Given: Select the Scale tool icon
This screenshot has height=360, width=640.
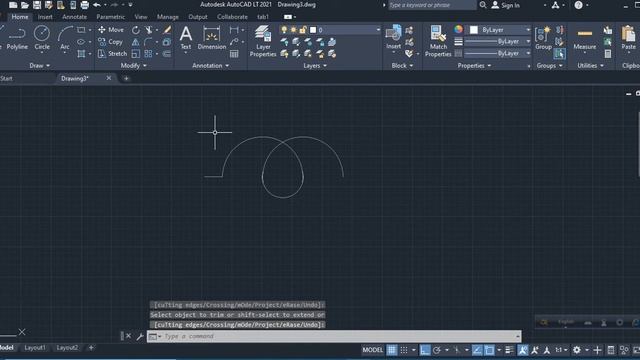Looking at the screenshot, I should point(136,53).
